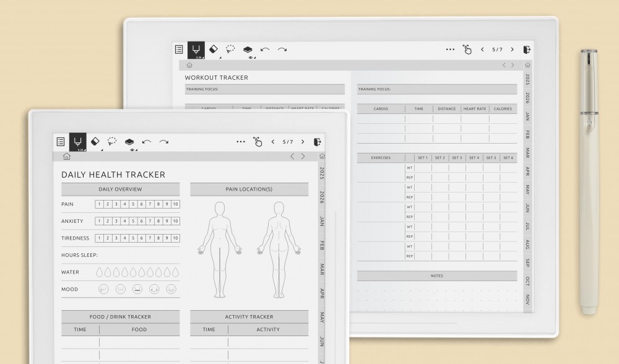
Task: Select the happiest mood face
Action: pyautogui.click(x=171, y=288)
